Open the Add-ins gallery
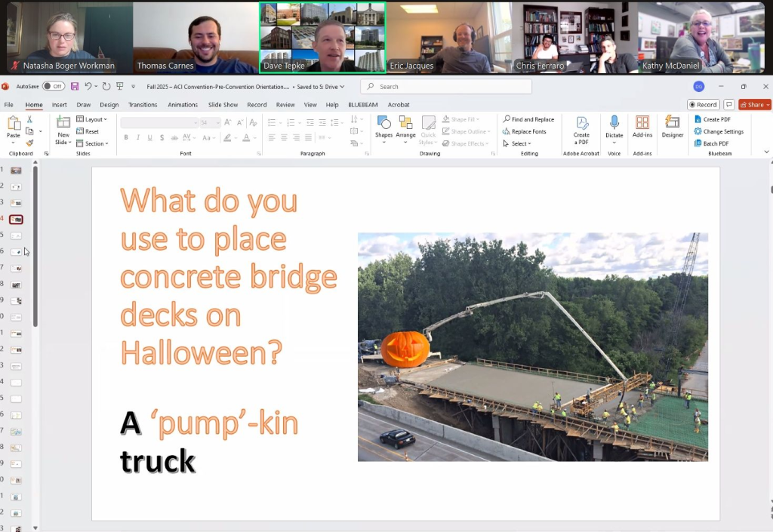Screen dimensions: 773x532 [642, 127]
